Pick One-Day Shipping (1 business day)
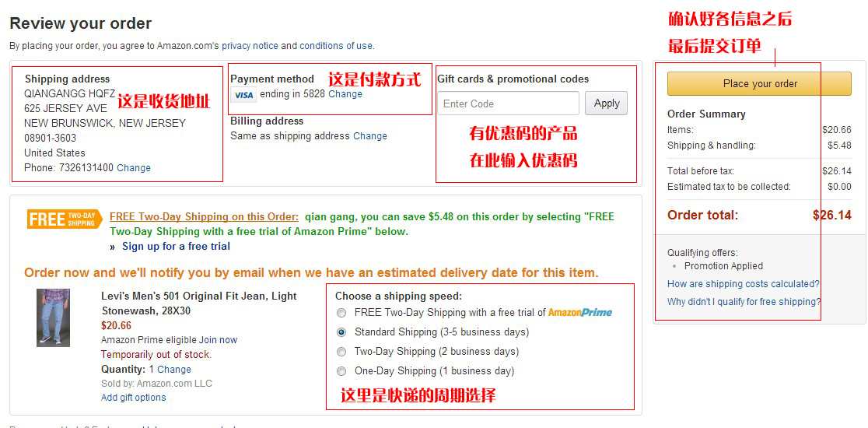 [341, 371]
